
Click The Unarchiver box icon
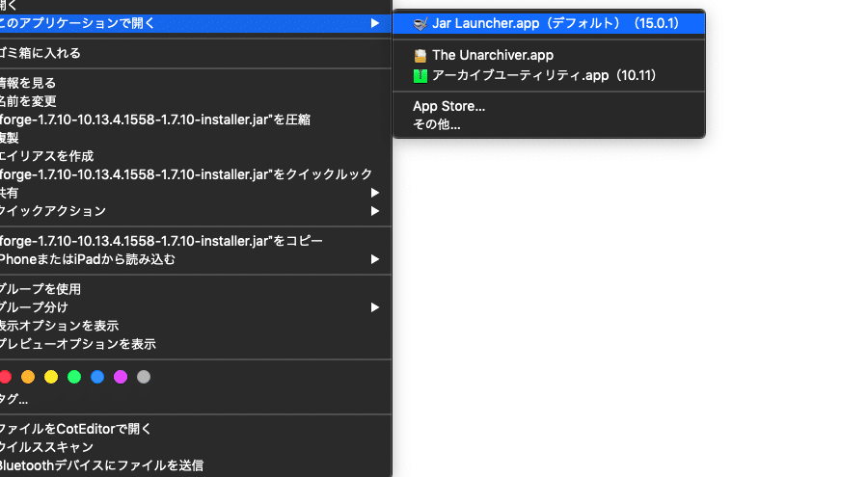[x=420, y=55]
